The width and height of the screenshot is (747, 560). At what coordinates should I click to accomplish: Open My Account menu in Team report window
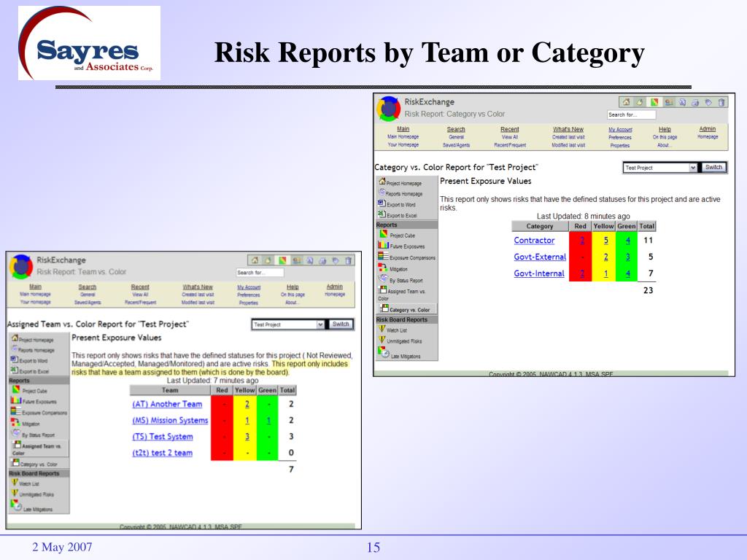coord(249,287)
